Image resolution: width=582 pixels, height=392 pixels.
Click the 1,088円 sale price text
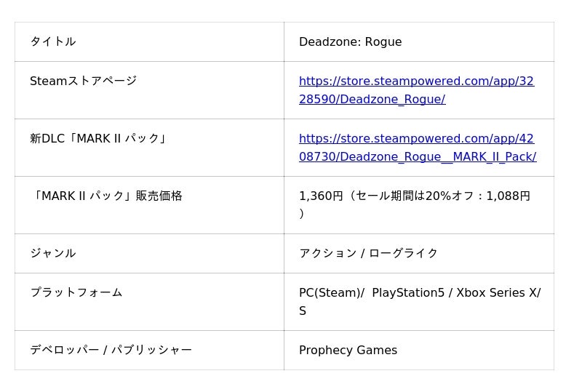coord(508,196)
